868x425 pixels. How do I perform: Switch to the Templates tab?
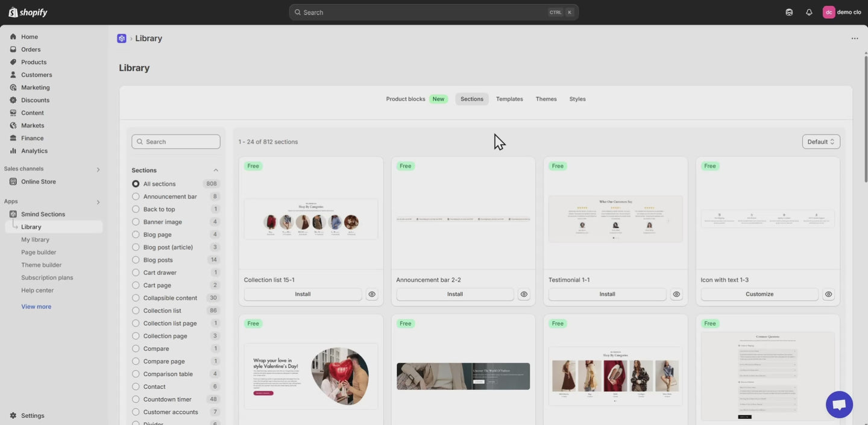click(x=509, y=99)
